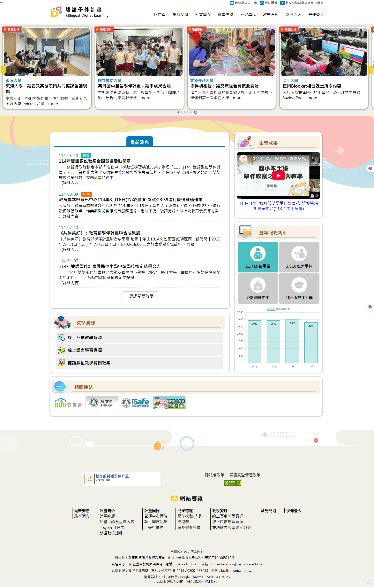Open the 計畫簡介 navigation menu

(x=203, y=15)
